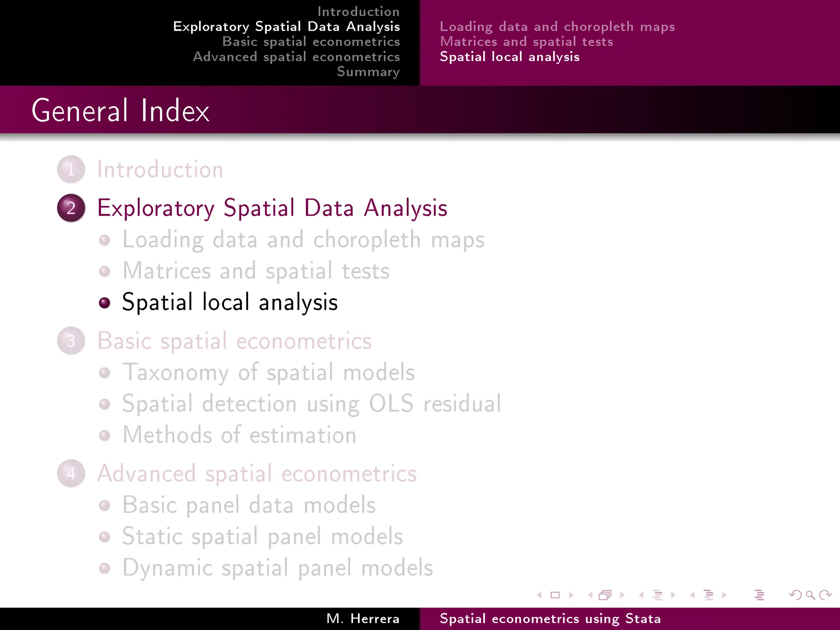Screen dimensions: 840x630
Task: Click the numbered ball 2 beside Exploratory
Action: tap(71, 208)
